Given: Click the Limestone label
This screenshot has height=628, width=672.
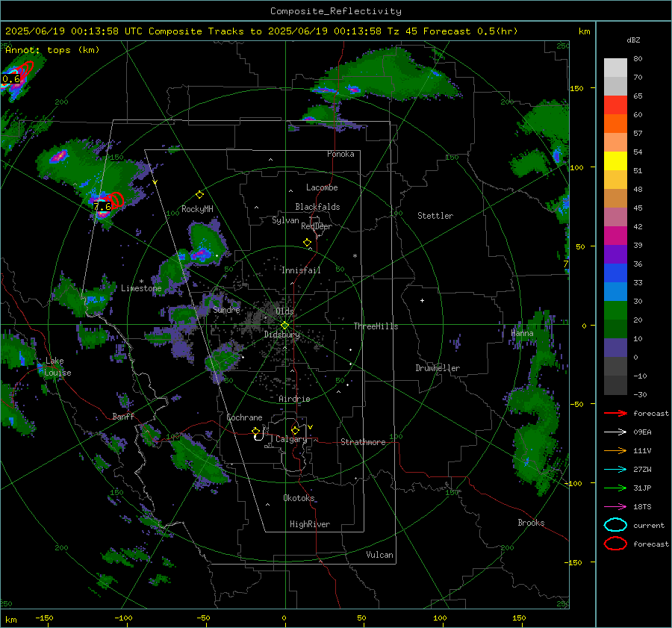Looking at the screenshot, I should [x=141, y=288].
